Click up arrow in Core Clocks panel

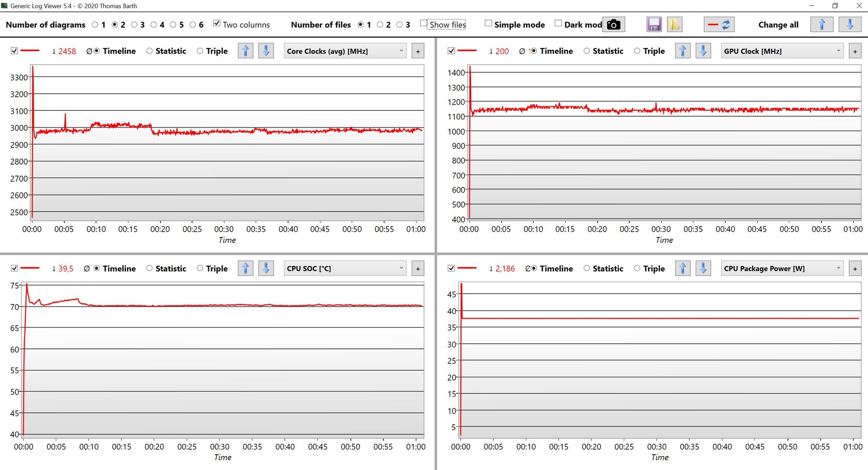pos(245,51)
